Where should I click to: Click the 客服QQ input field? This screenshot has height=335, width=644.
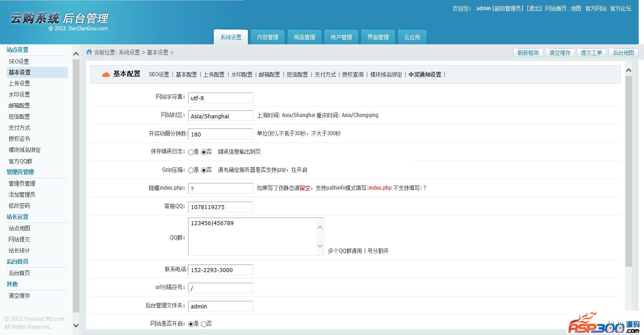point(220,207)
